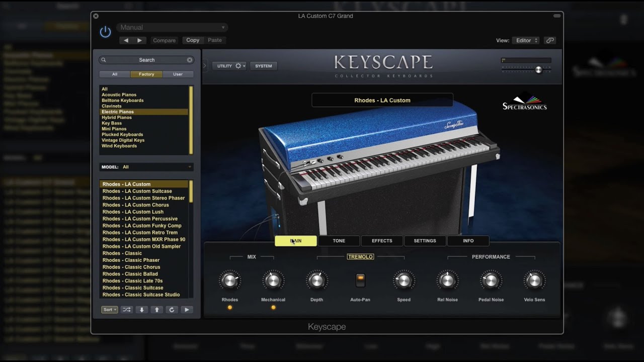644x362 pixels.
Task: Select patch Rhodes - LA Custom Suitcase
Action: (x=144, y=191)
